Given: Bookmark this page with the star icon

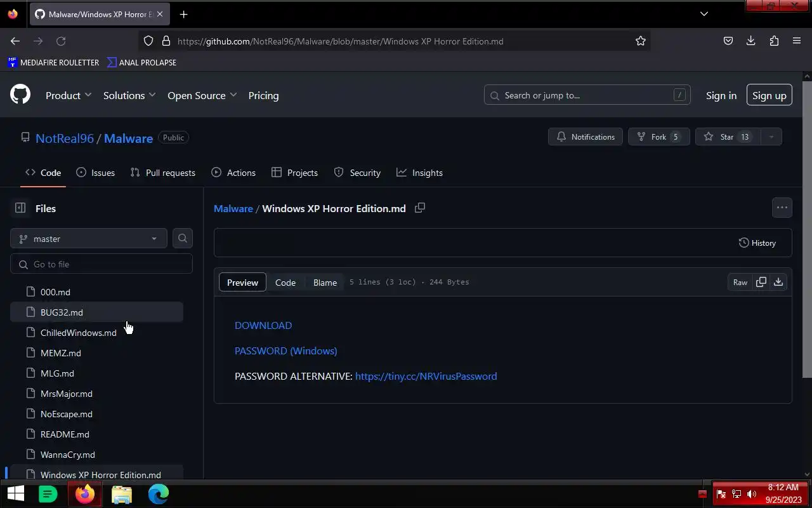Looking at the screenshot, I should [x=641, y=41].
